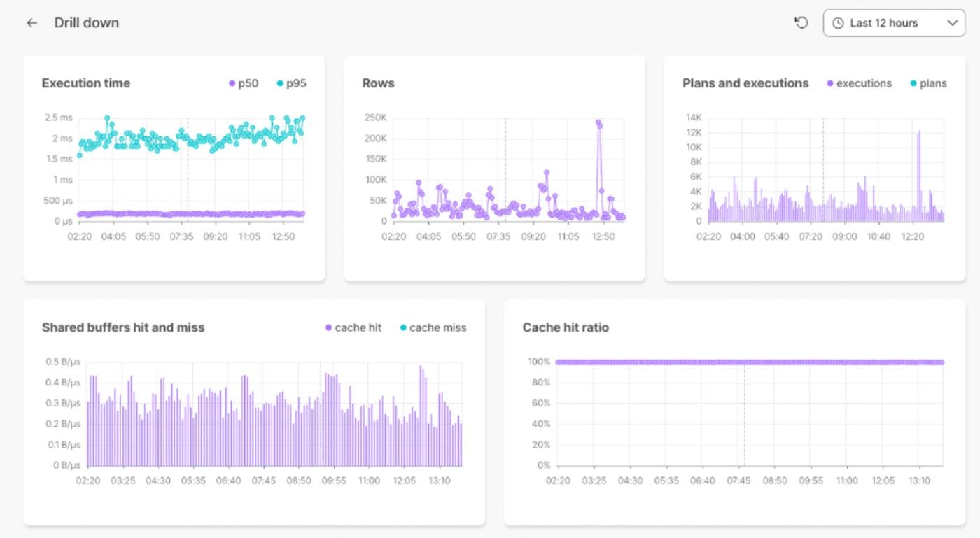Click the p95 legend dot on Execution time
980x538 pixels.
[x=281, y=83]
